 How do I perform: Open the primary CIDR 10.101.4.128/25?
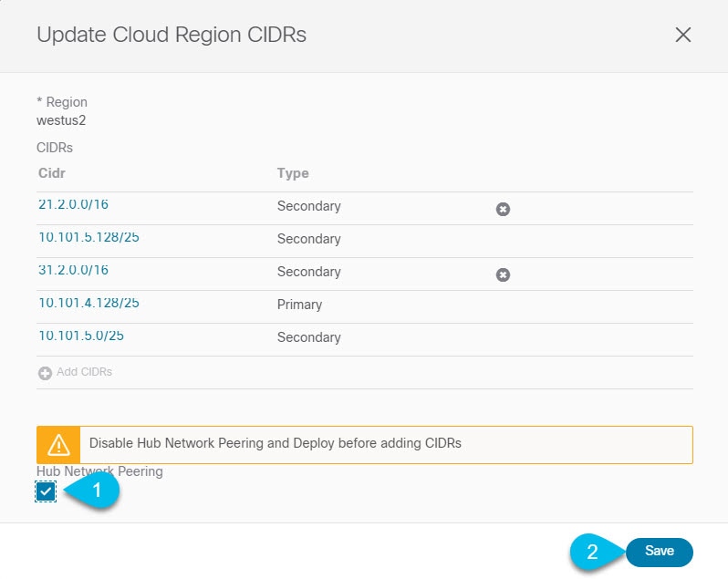[x=88, y=303]
